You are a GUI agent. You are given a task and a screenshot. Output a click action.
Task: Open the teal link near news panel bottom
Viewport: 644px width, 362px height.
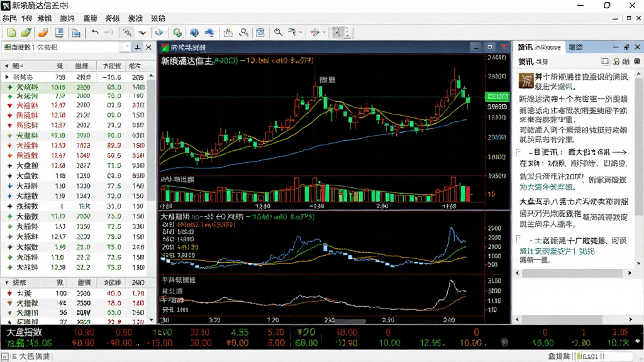point(557,251)
